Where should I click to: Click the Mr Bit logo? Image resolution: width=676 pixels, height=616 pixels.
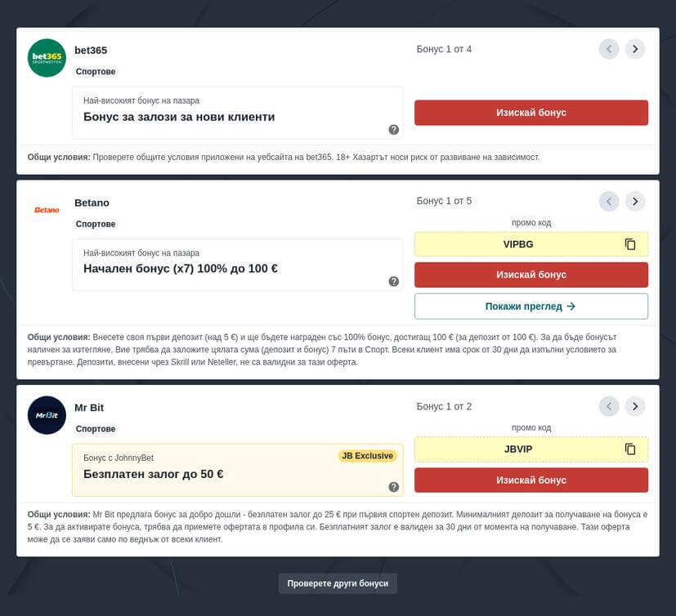(x=47, y=415)
